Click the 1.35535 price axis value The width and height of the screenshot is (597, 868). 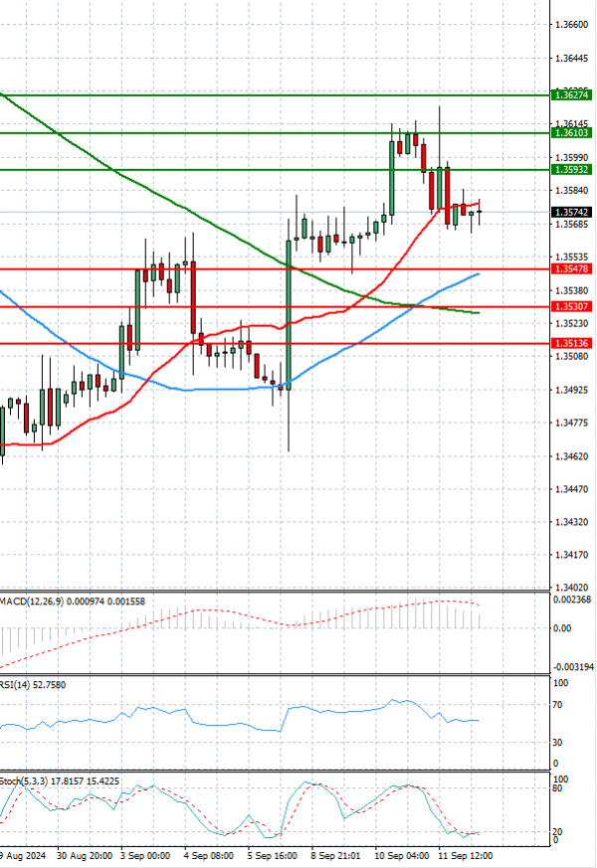pos(571,257)
